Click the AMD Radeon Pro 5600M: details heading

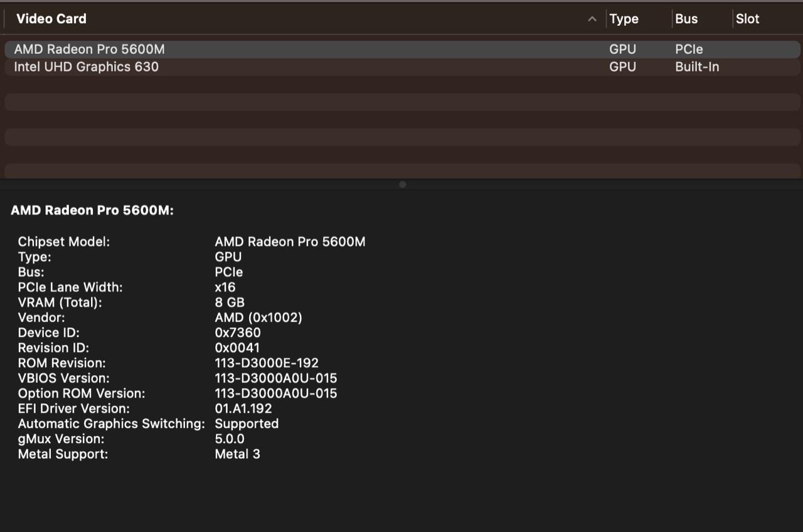(x=92, y=211)
